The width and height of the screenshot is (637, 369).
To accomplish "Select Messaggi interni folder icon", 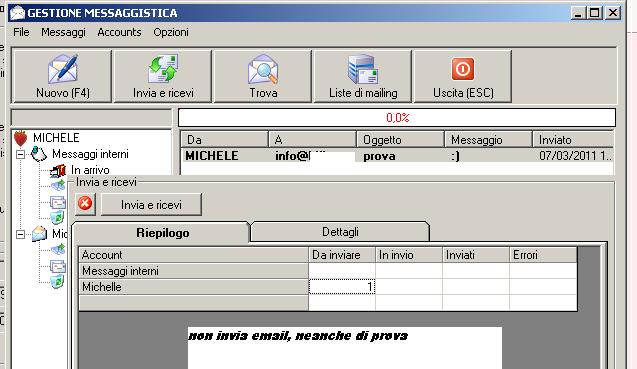I will tap(39, 154).
